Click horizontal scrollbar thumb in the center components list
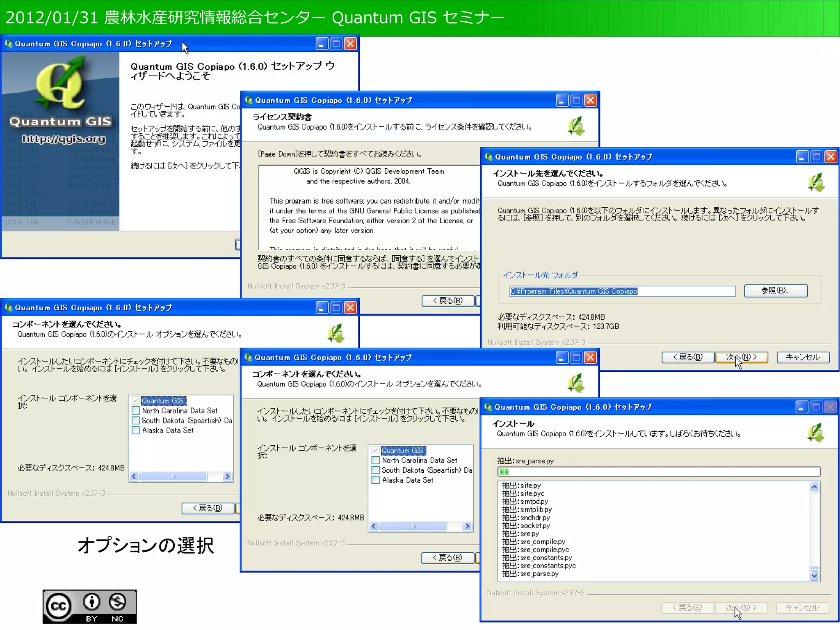The height and width of the screenshot is (630, 840). (x=413, y=526)
